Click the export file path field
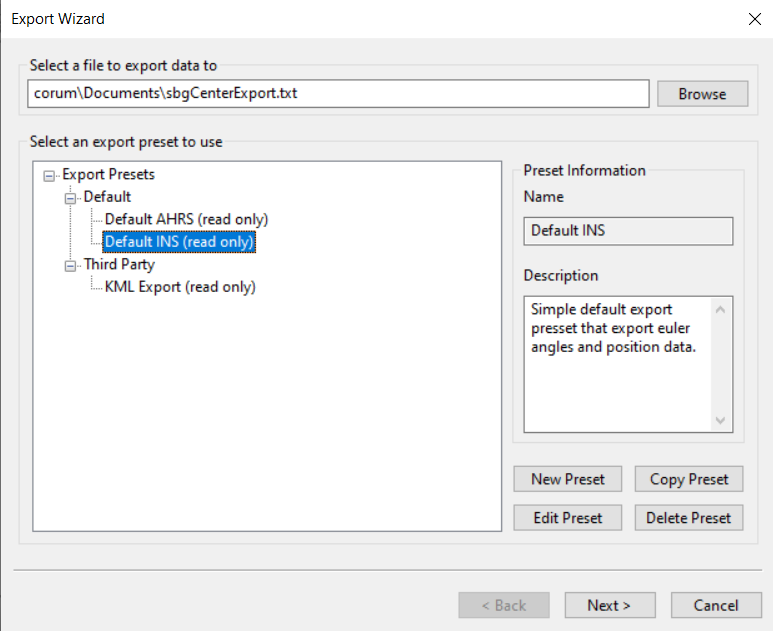 338,94
